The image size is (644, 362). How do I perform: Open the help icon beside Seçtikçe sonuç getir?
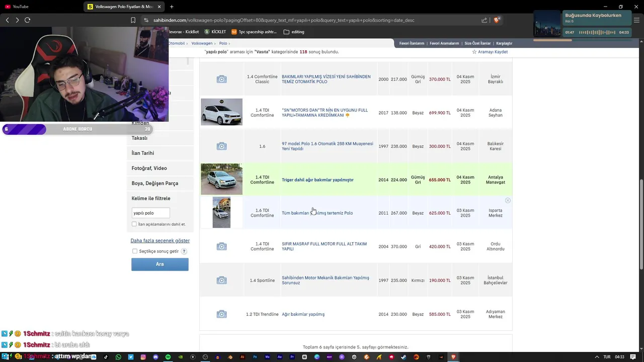pyautogui.click(x=184, y=251)
